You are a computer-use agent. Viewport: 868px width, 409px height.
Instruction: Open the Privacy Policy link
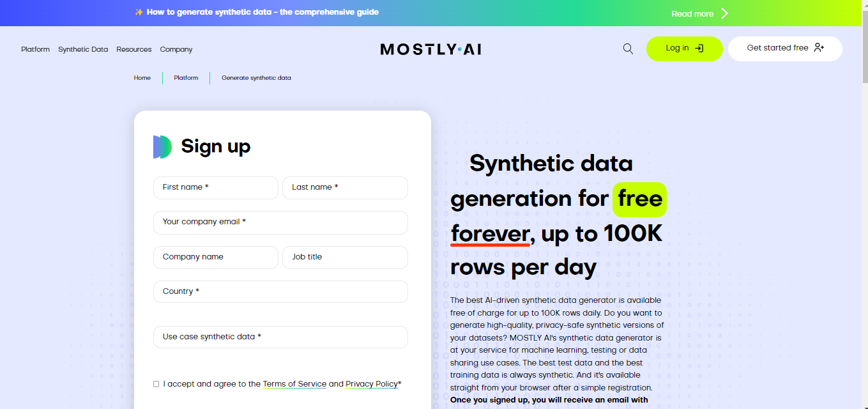[372, 384]
